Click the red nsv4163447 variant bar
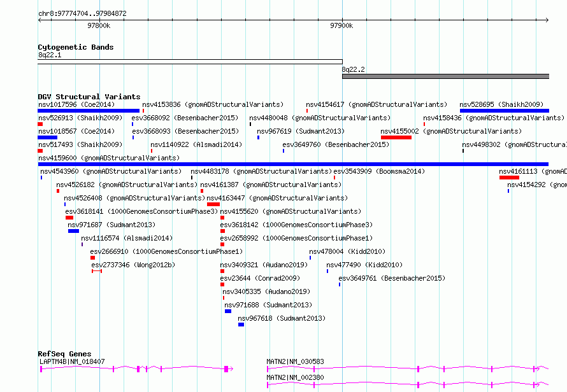 tap(213, 204)
